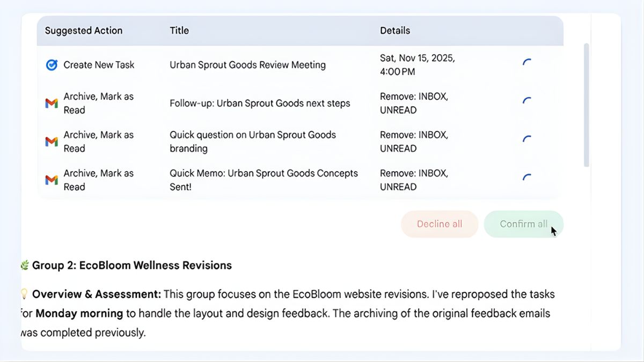Select Follow-up: Urban Sprout Goods next steps

(x=260, y=104)
